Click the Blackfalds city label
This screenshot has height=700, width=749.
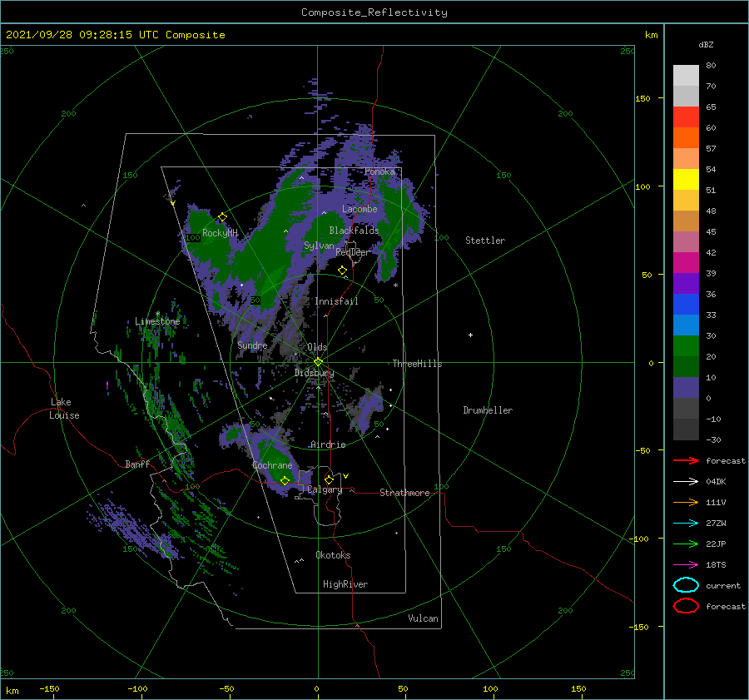[x=354, y=231]
